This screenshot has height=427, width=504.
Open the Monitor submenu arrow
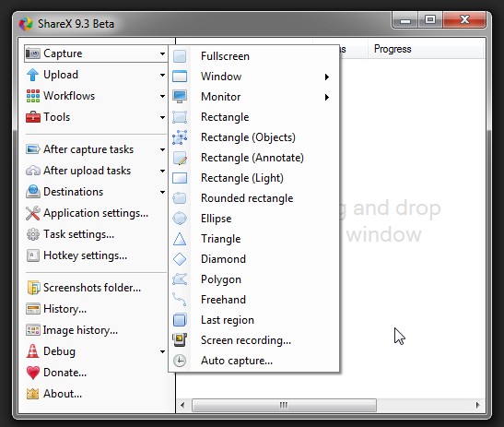click(x=327, y=97)
